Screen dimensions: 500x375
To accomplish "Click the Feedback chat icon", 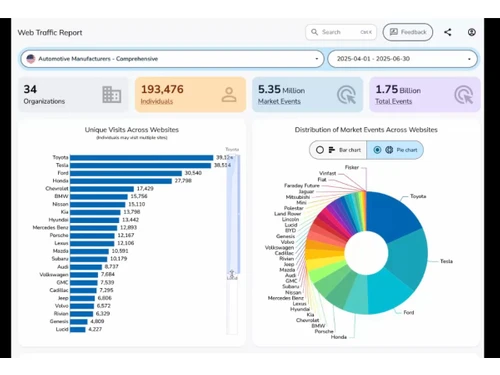I will coord(394,32).
